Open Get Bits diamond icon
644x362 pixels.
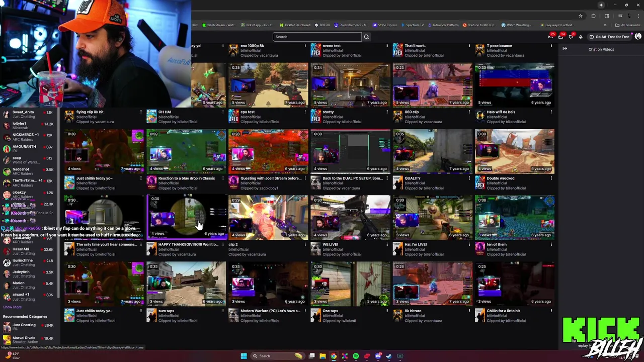click(581, 37)
